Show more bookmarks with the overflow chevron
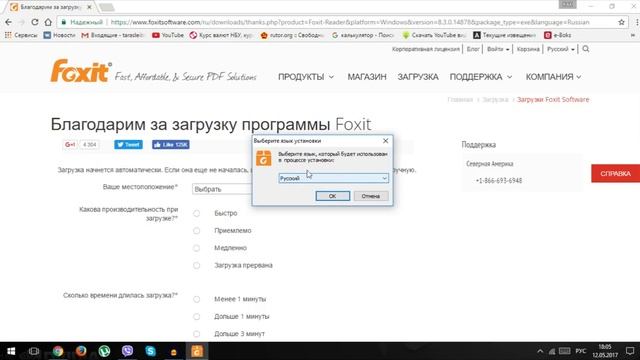640x360 pixels. [633, 35]
